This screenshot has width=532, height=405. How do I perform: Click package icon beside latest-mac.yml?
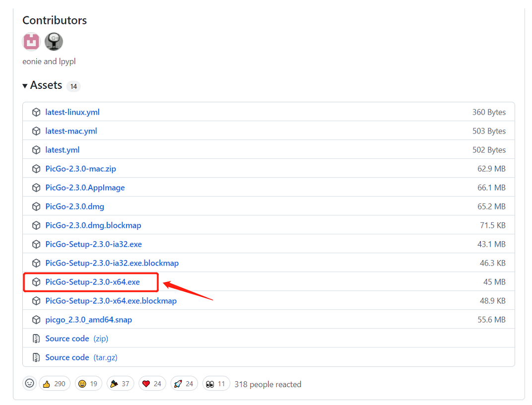coord(36,131)
